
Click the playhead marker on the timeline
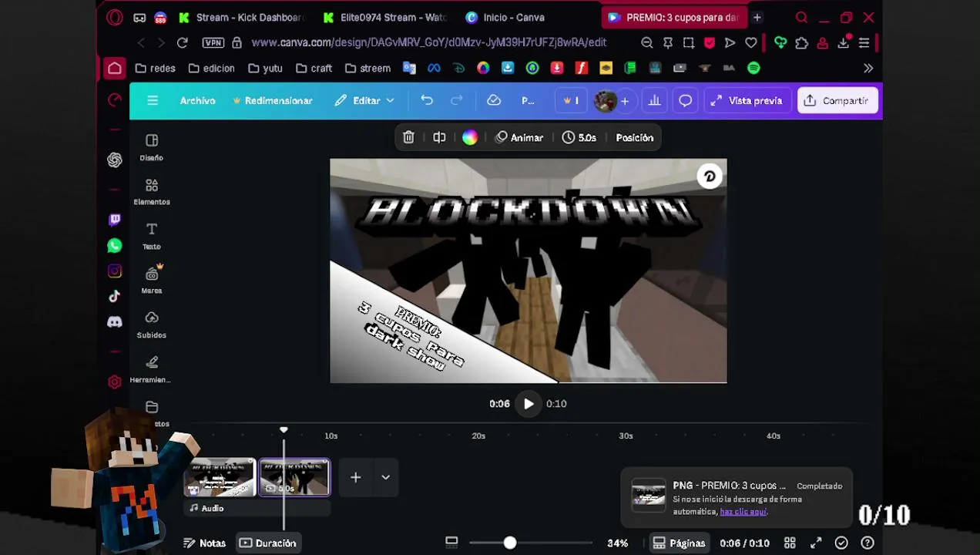[284, 430]
